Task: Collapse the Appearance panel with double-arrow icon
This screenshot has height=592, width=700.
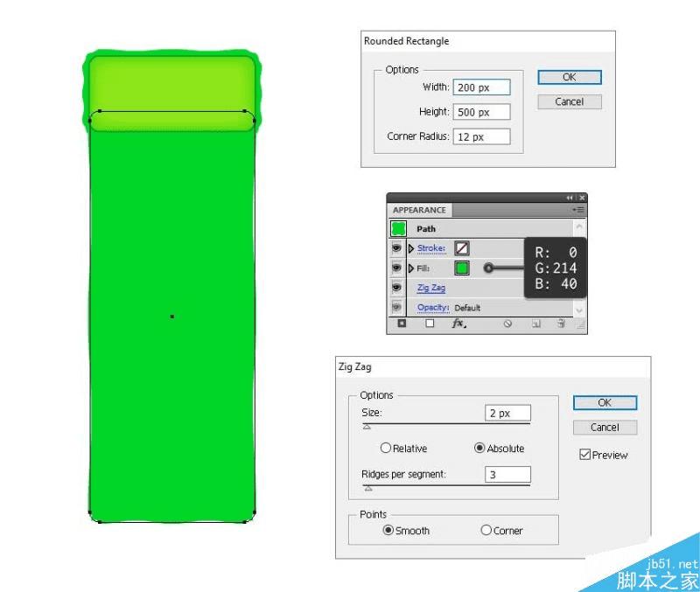Action: pyautogui.click(x=570, y=198)
